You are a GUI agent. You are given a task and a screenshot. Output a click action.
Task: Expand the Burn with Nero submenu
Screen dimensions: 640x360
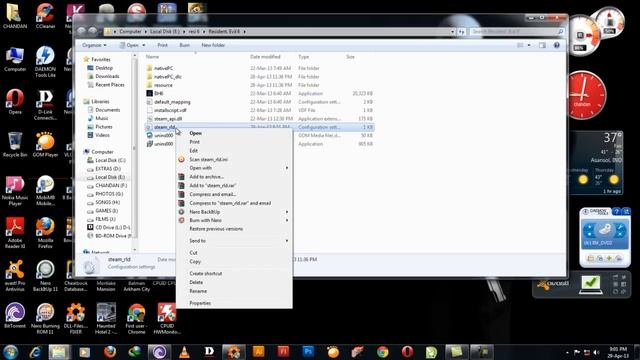coord(234,220)
